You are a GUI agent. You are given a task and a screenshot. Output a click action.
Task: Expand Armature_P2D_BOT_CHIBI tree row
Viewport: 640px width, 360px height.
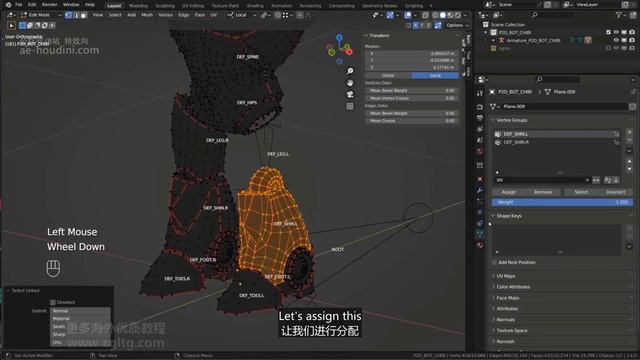pos(493,40)
